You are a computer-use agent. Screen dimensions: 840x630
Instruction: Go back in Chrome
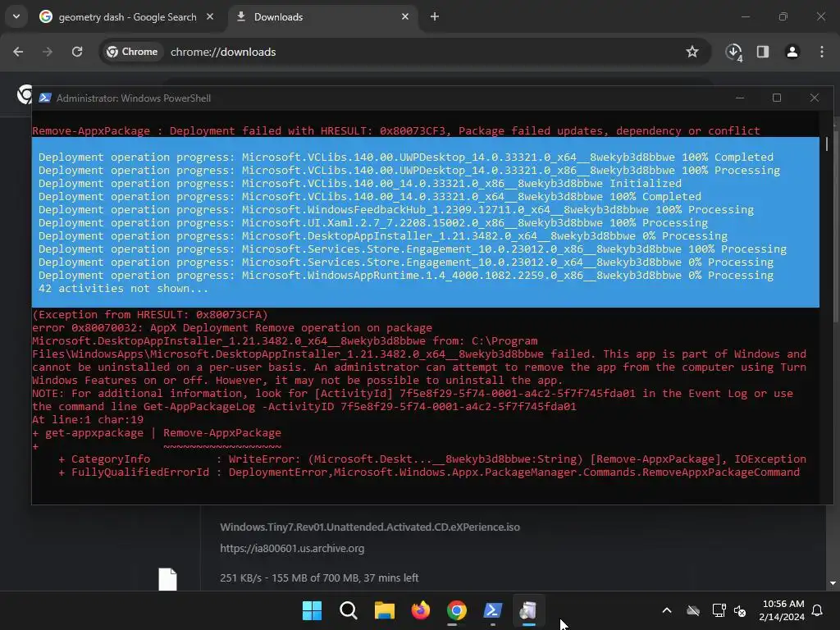tap(18, 52)
